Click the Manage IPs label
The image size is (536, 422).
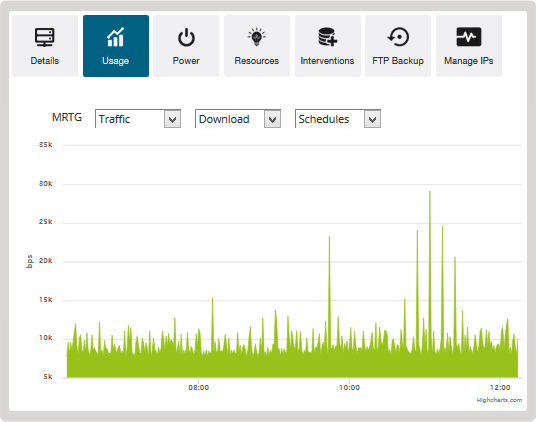click(x=469, y=61)
